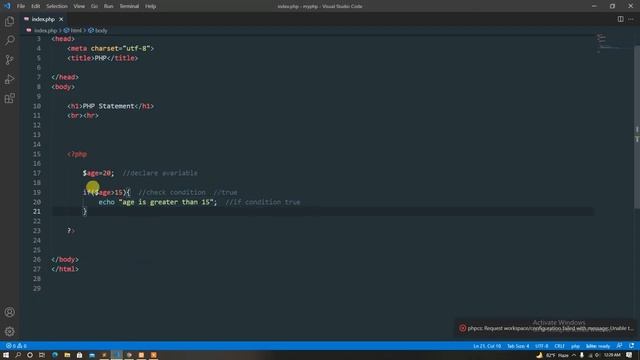Select the index.php editor tab

[44, 19]
